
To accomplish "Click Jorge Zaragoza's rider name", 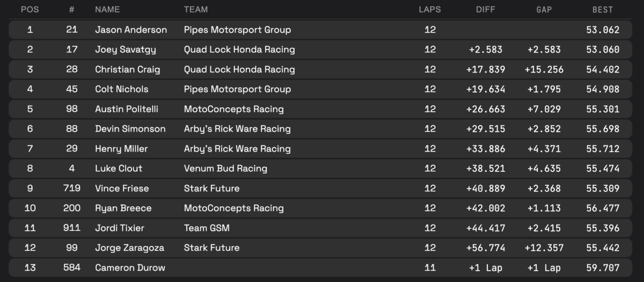I will [x=129, y=248].
